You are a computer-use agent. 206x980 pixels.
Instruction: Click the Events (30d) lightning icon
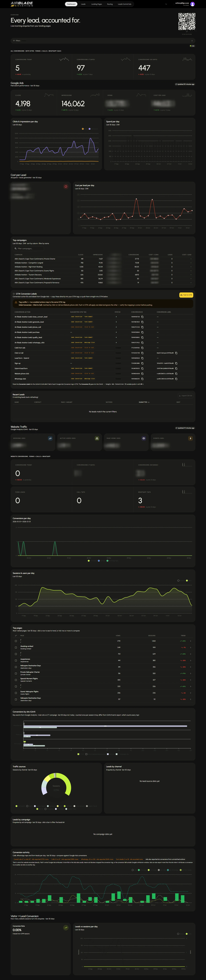[190, 438]
